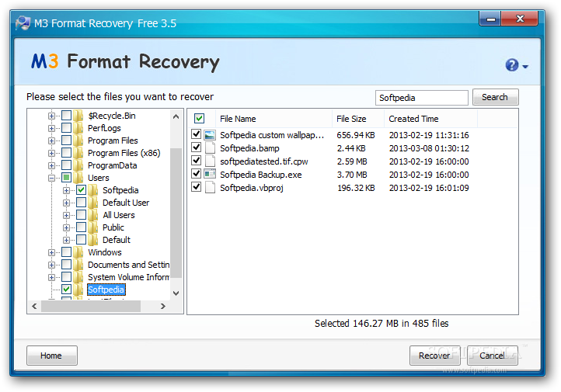Expand the PerfLogs tree node
Screen dimensions: 561x392
(x=51, y=128)
